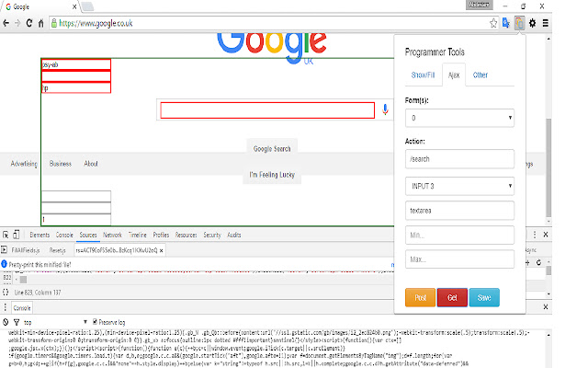Click the red-outlined Google search box
Viewport: 588px width, 368px height.
(x=267, y=110)
